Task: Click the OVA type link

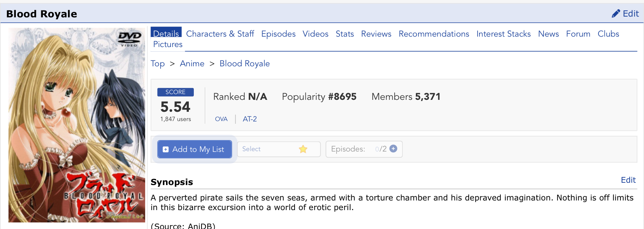Action: pyautogui.click(x=221, y=119)
